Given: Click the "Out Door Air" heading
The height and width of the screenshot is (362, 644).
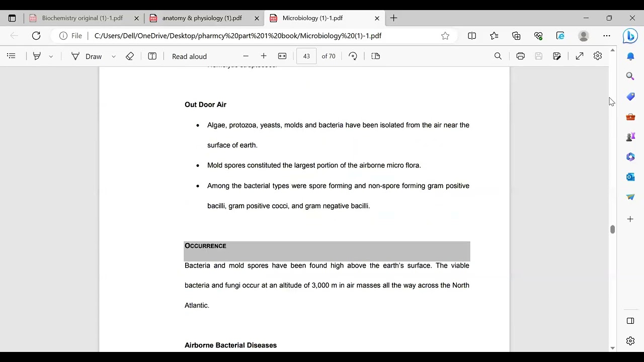Looking at the screenshot, I should (x=205, y=105).
